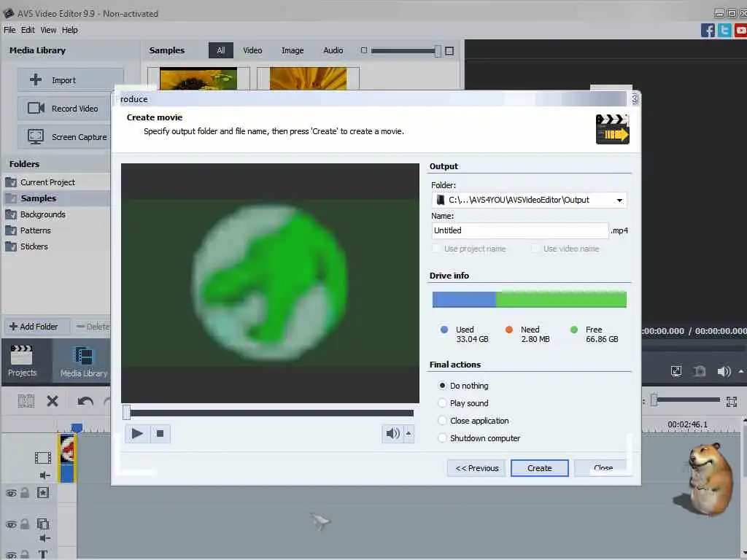Click main preview fullscreen export icon
Screen dimensions: 747x560
676,371
